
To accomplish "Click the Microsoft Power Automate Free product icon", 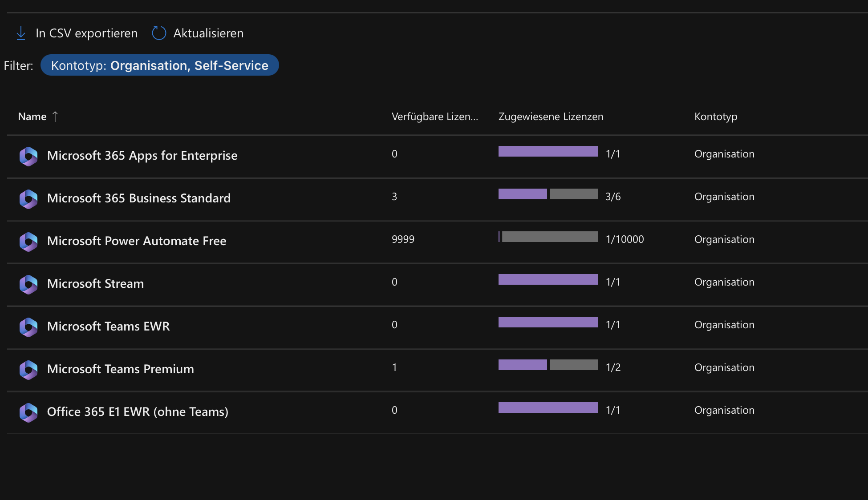I will pos(28,242).
